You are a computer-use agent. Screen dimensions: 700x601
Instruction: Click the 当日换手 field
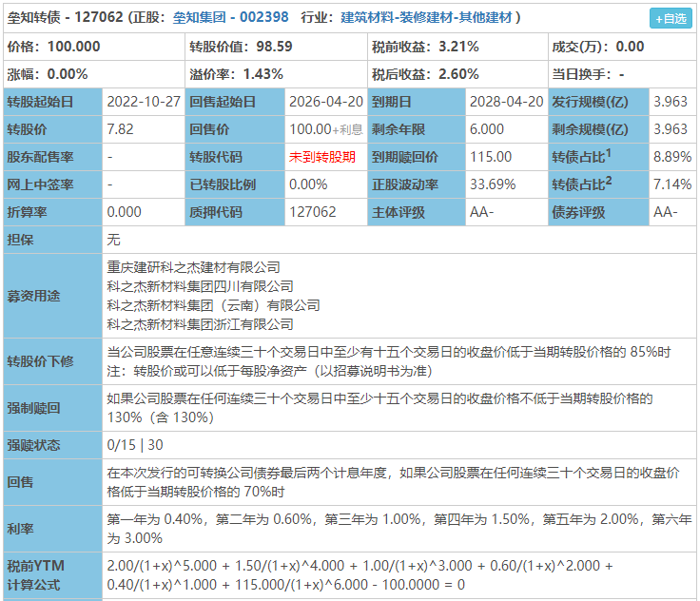click(621, 74)
